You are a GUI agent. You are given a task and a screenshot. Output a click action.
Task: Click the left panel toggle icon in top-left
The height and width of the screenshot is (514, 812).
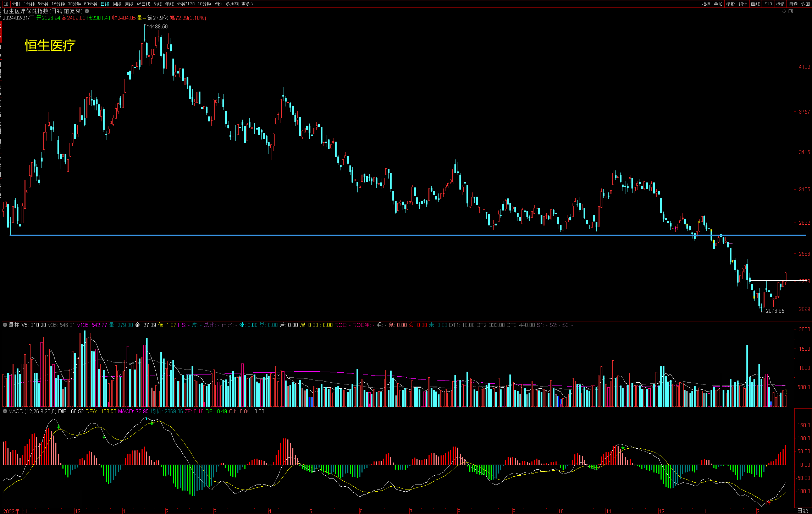(x=6, y=4)
